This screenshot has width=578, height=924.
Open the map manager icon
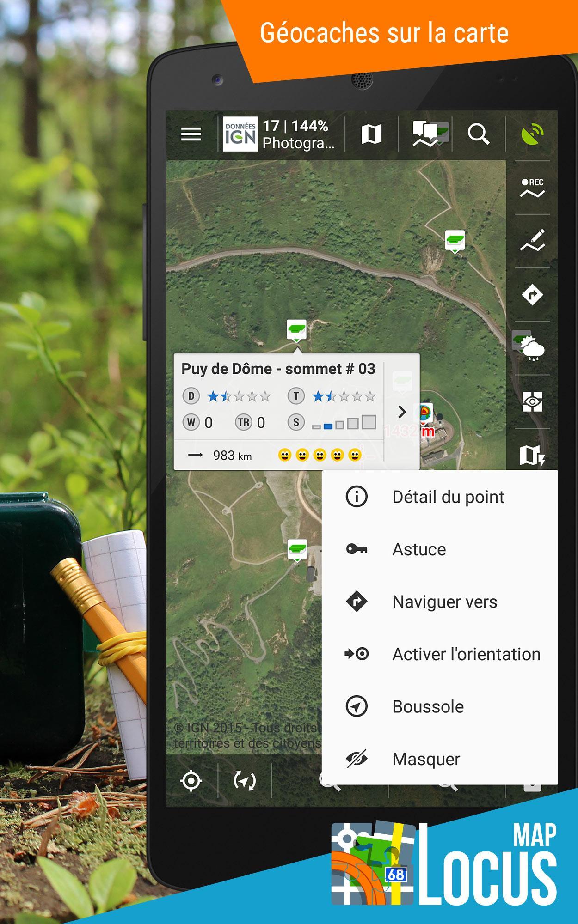371,134
